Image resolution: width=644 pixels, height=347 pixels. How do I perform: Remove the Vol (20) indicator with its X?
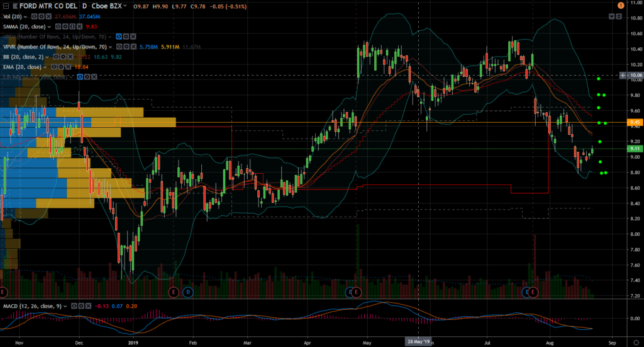[x=48, y=16]
